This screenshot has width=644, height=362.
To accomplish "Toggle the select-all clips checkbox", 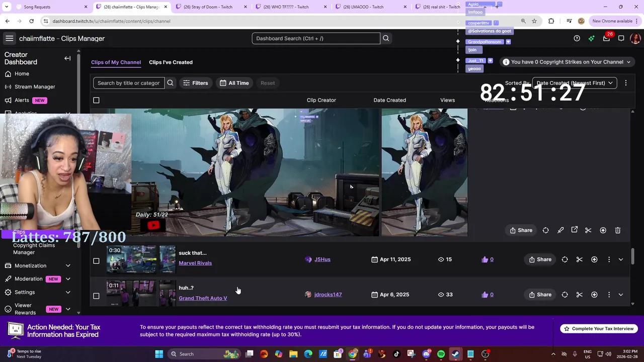I will click(x=96, y=100).
